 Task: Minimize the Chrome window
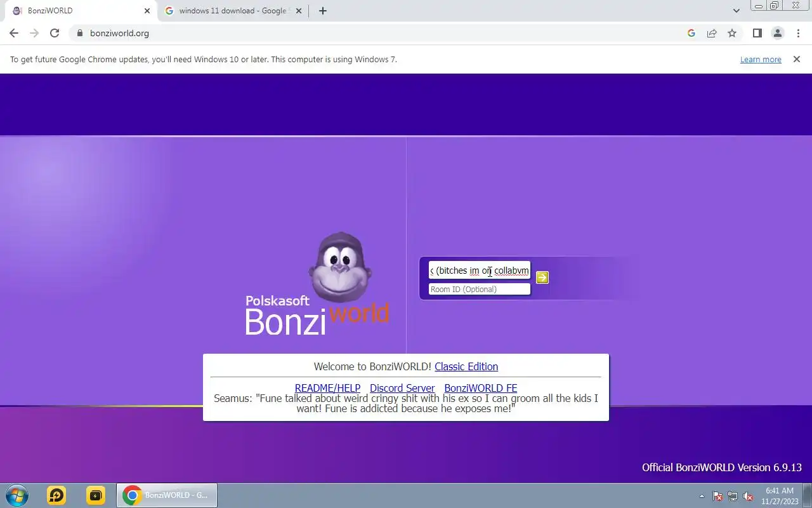click(x=759, y=6)
